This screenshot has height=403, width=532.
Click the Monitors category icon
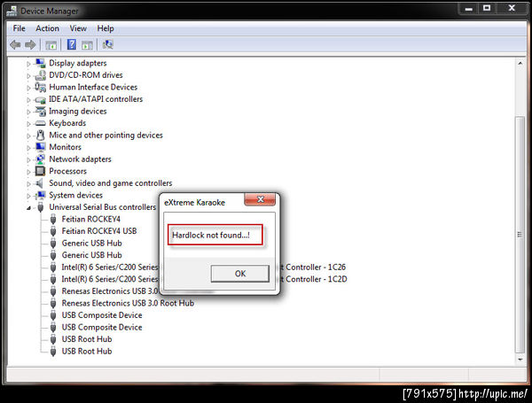pos(41,147)
